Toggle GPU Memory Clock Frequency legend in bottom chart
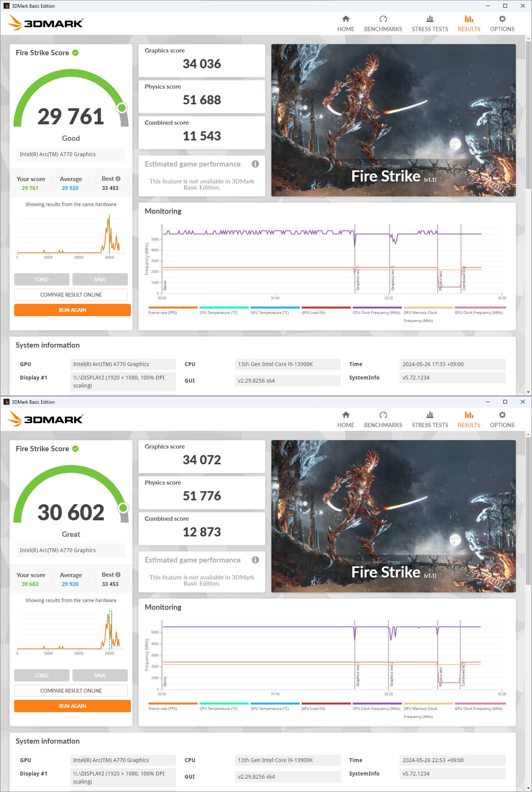Screen dimensions: 532x792 coord(428,711)
